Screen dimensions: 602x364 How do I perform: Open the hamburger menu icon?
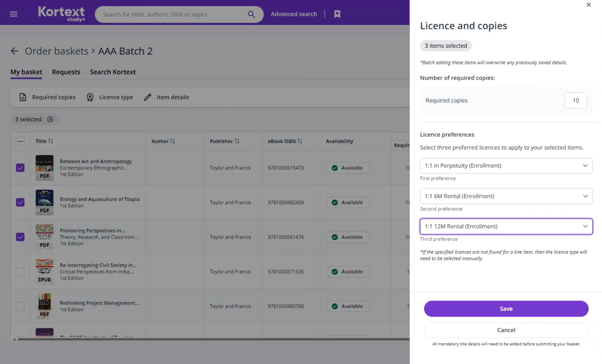coord(14,14)
